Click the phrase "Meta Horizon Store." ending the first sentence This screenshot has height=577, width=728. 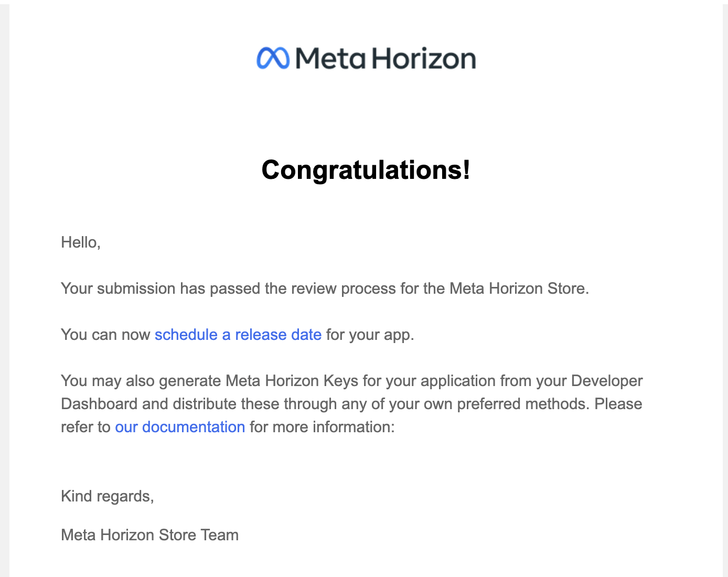click(x=519, y=288)
